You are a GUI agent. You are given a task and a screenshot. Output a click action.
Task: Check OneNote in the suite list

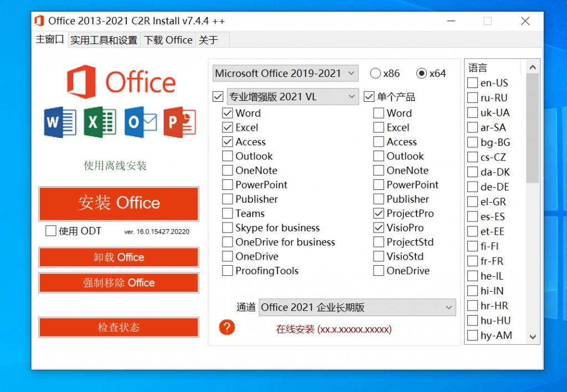[228, 171]
